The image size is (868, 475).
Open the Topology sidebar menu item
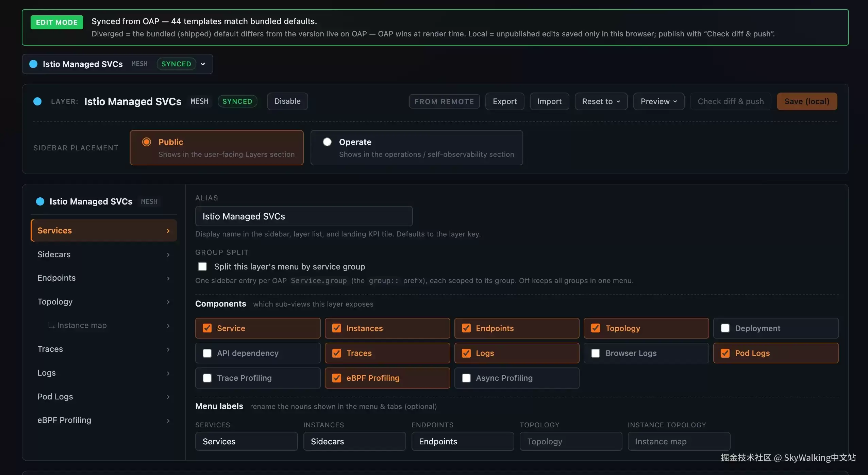pyautogui.click(x=104, y=302)
